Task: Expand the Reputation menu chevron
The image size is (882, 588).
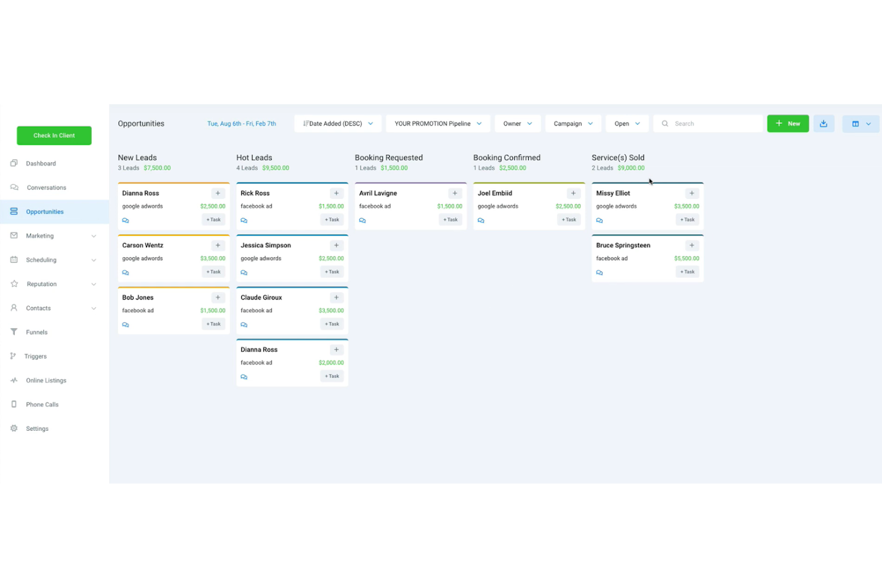Action: click(x=94, y=284)
